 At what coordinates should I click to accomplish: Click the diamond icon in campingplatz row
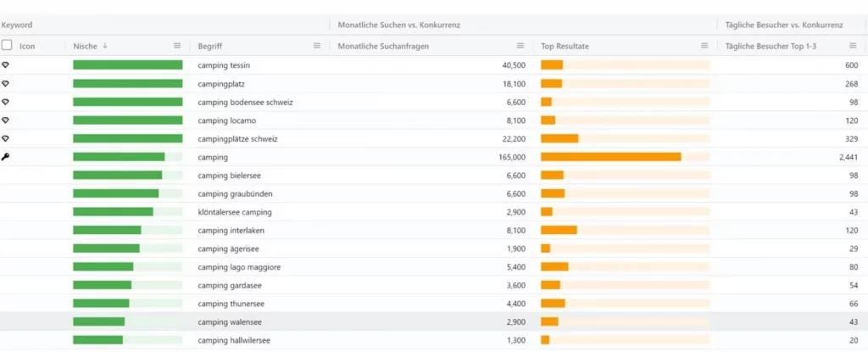(x=5, y=83)
